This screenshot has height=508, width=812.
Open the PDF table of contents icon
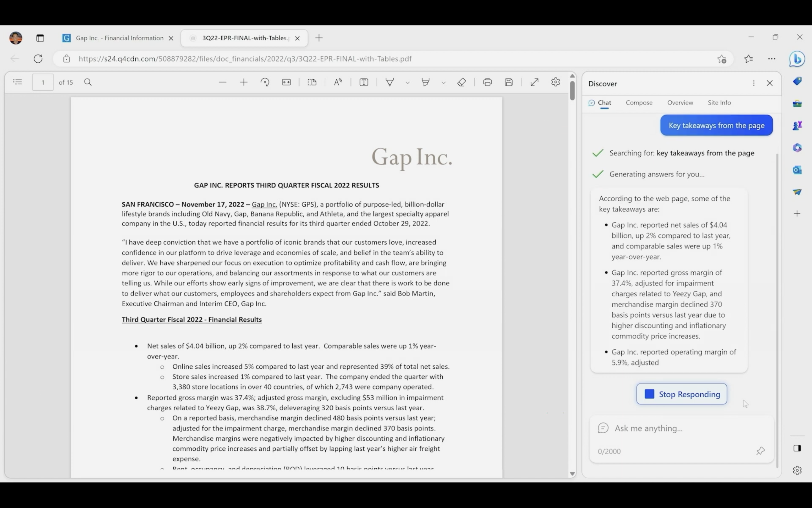[17, 82]
